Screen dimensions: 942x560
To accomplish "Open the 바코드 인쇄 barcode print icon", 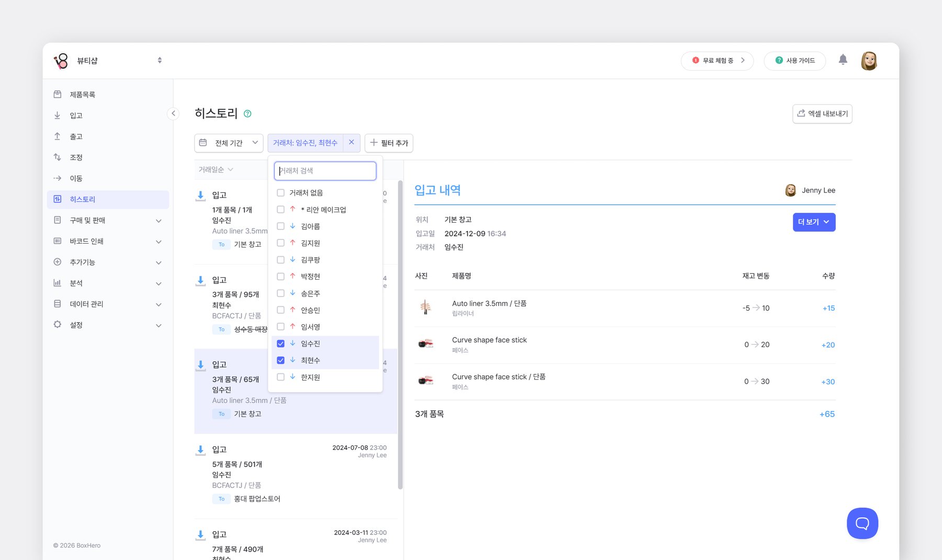I will point(58,241).
